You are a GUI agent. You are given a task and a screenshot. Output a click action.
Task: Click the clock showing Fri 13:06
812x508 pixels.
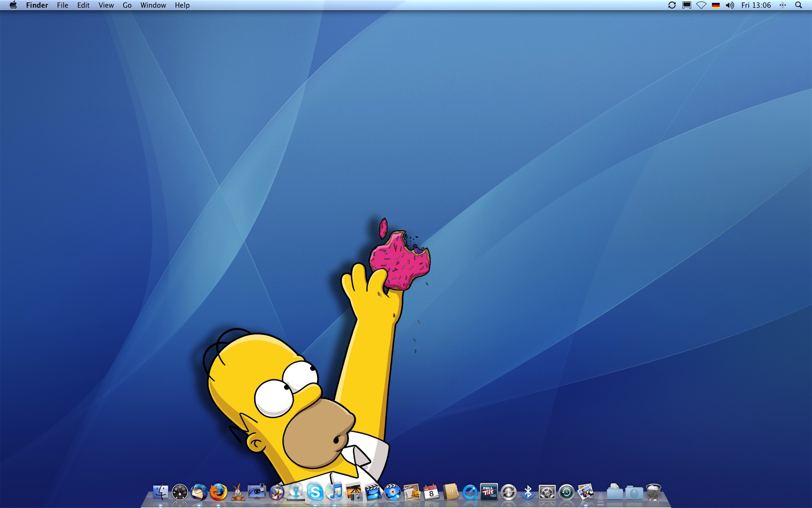756,5
